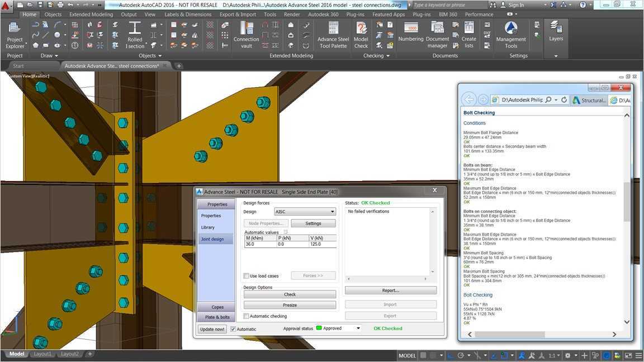Open Advance Steel Tool Palette
Screen dimensions: 644x362
(333, 35)
